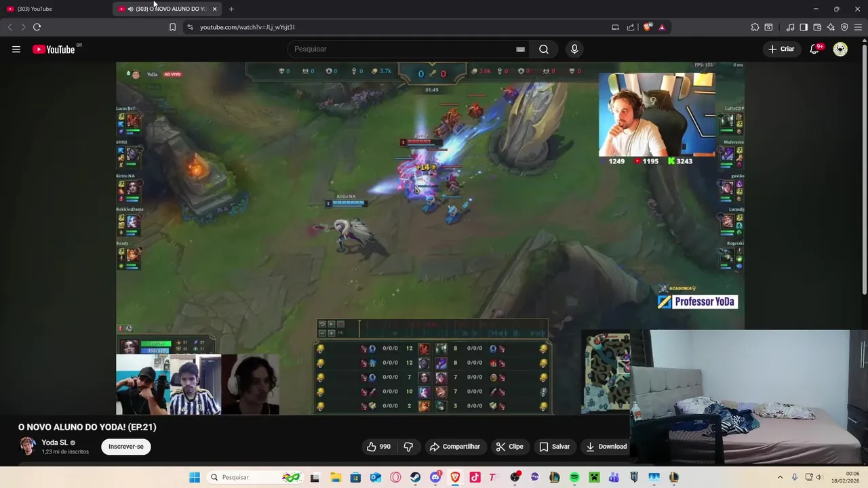Download the video with Download button
This screenshot has height=488, width=868.
(x=606, y=447)
